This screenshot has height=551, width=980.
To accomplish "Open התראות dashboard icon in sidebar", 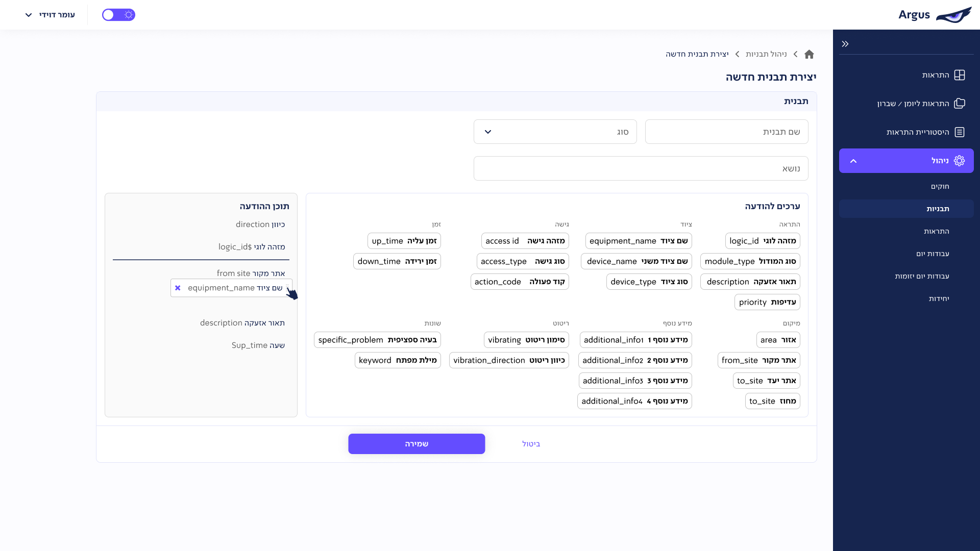I will coord(960,75).
